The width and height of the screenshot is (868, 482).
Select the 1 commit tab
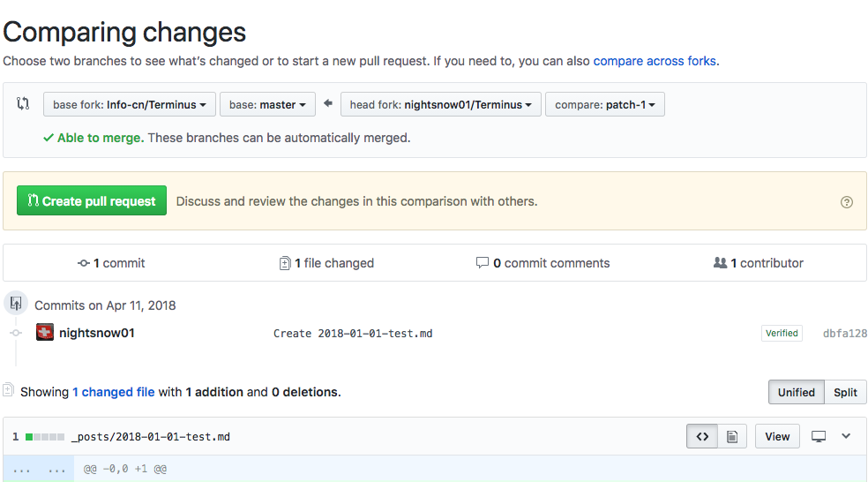(x=111, y=263)
